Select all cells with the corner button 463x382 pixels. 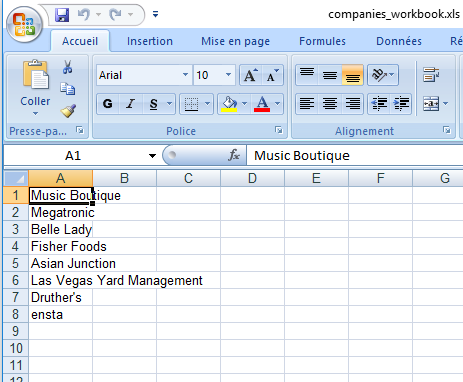[x=16, y=178]
